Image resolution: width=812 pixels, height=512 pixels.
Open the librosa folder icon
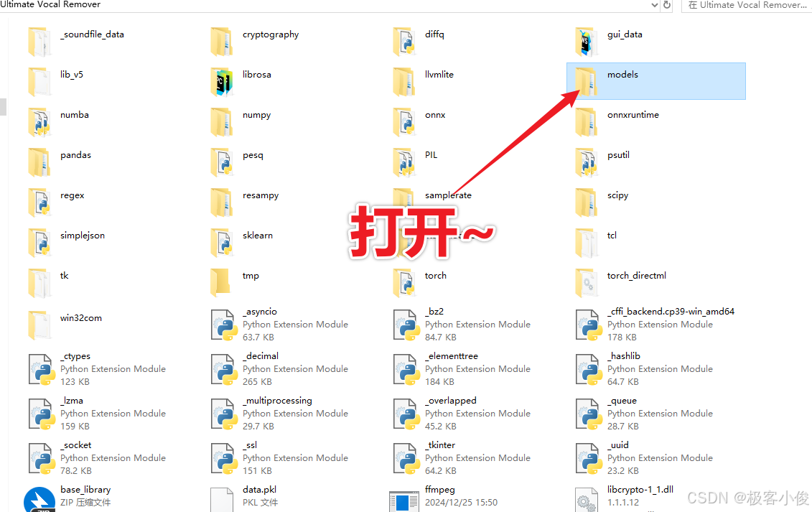(222, 81)
